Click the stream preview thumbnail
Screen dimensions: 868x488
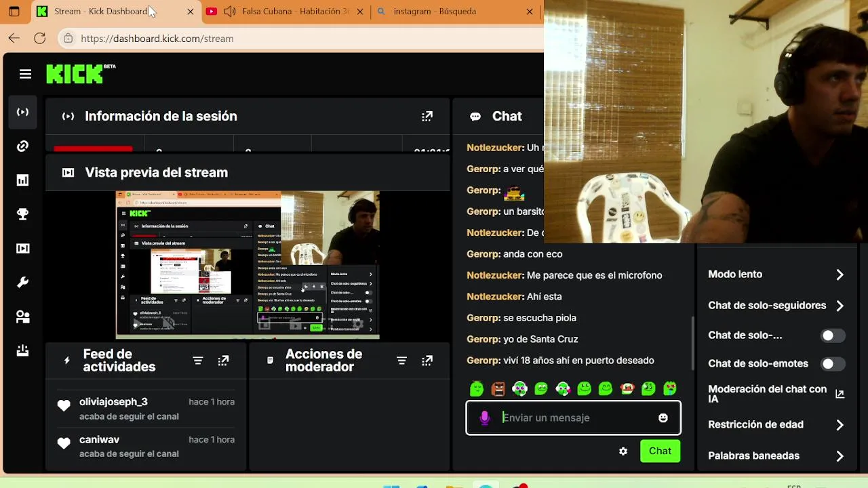(x=248, y=265)
